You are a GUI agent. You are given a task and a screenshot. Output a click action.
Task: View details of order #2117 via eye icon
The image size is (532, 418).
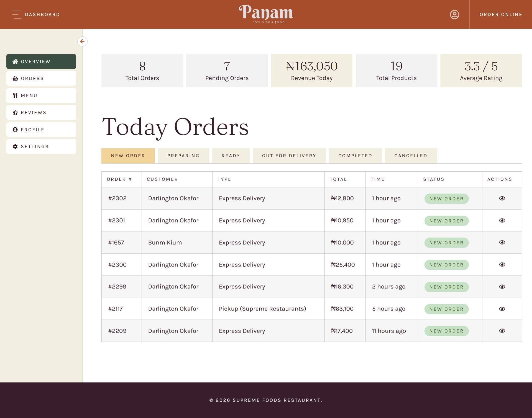[502, 309]
